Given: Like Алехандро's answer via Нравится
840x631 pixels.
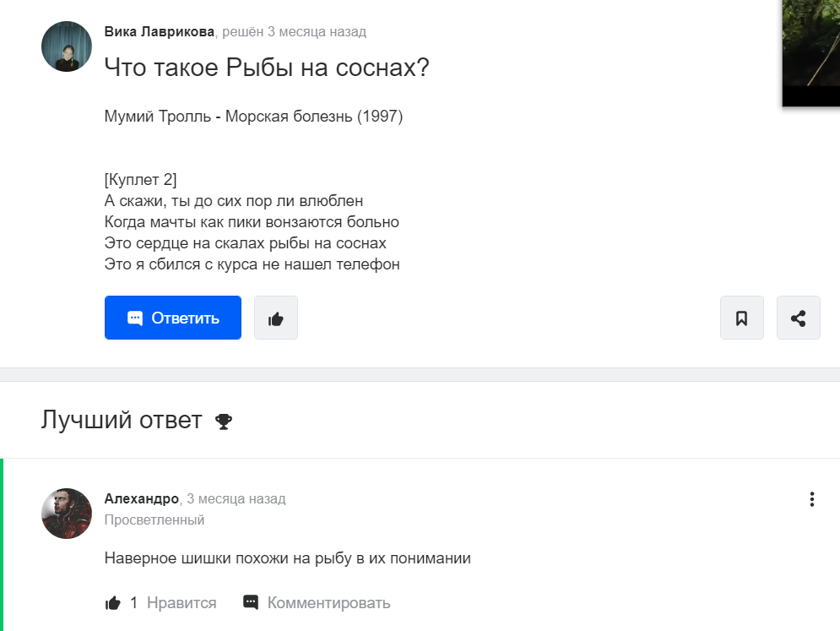Looking at the screenshot, I should 181,602.
